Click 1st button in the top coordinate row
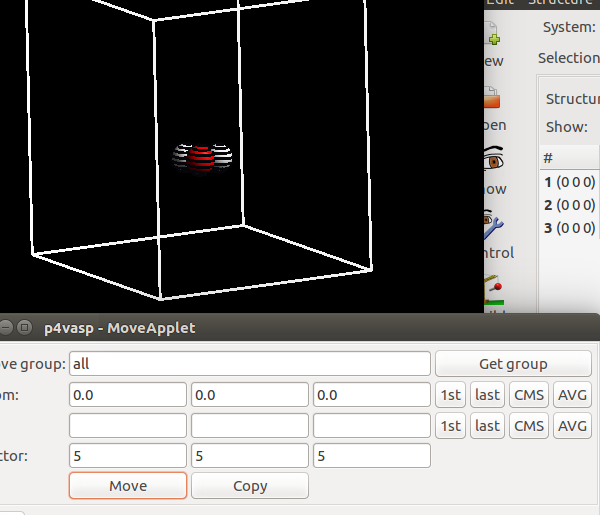 [x=451, y=395]
